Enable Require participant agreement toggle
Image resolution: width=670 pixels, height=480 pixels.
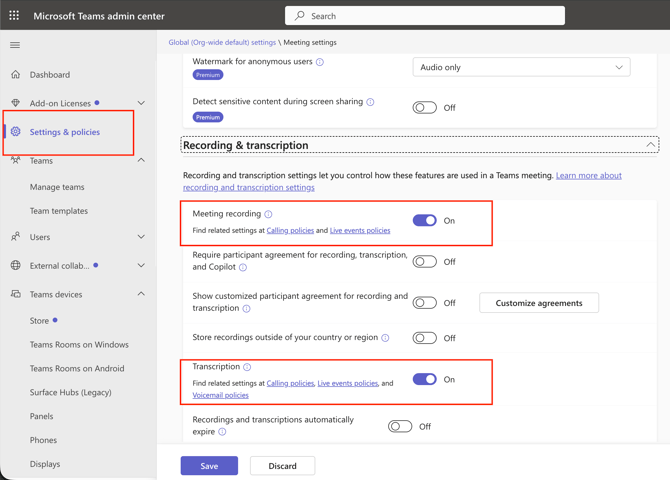point(424,262)
